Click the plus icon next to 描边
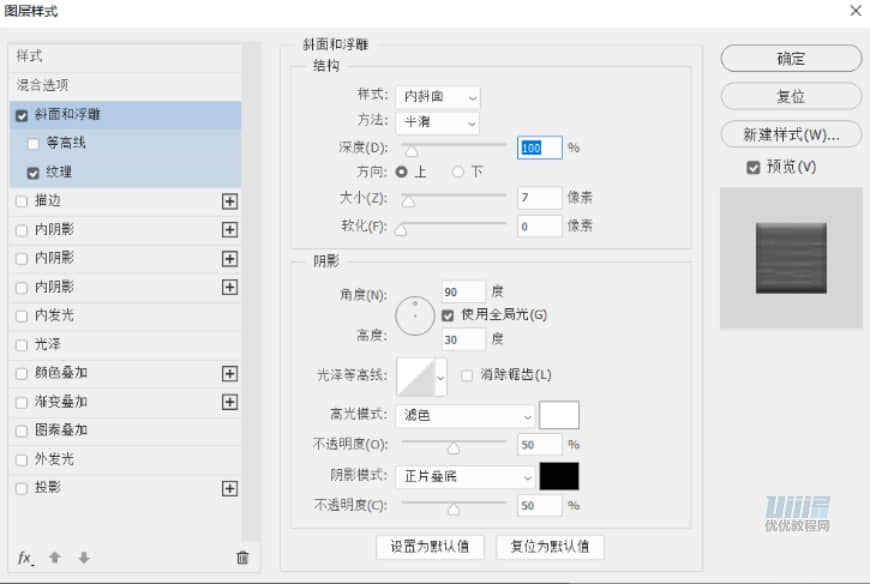The width and height of the screenshot is (870, 584). [230, 201]
